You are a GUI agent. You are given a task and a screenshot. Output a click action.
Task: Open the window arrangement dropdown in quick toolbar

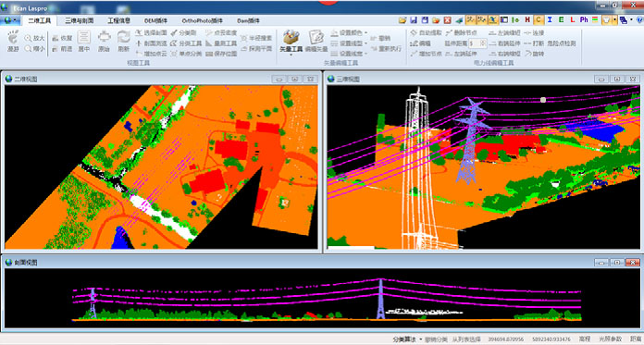click(x=631, y=19)
